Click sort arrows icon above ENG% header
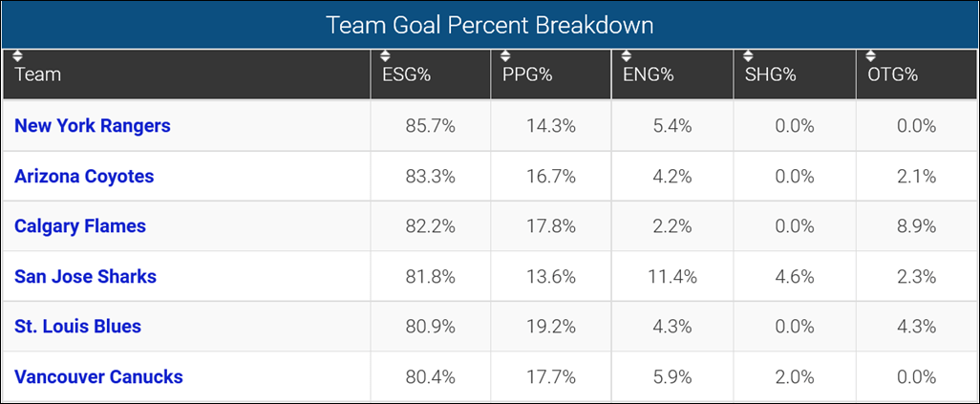 [x=627, y=55]
